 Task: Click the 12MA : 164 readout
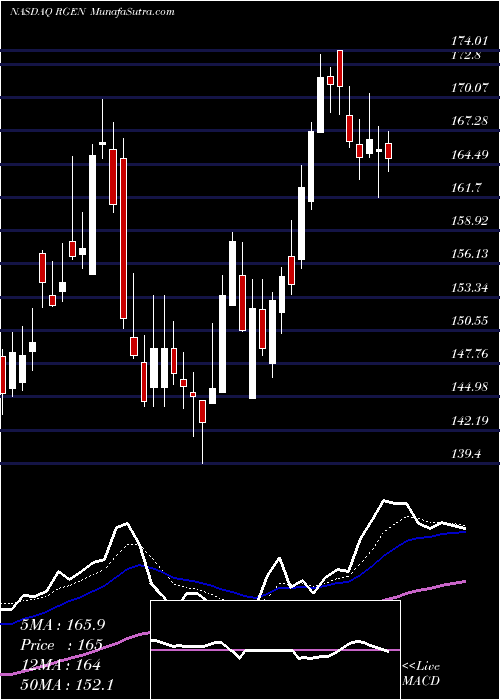click(x=60, y=665)
